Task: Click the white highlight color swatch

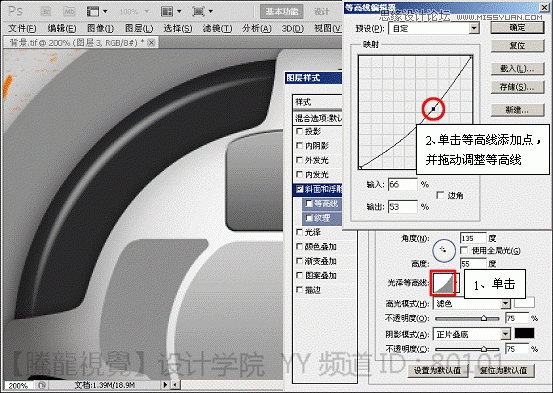Action: pyautogui.click(x=524, y=303)
